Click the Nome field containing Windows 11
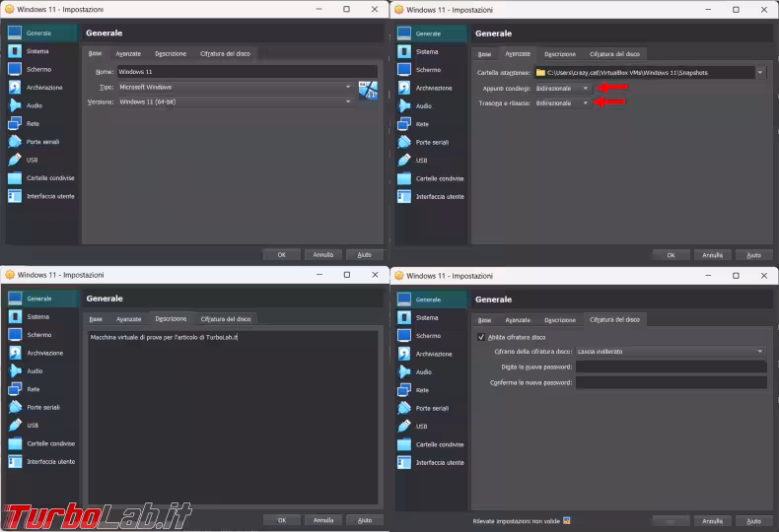The width and height of the screenshot is (779, 532). point(247,72)
